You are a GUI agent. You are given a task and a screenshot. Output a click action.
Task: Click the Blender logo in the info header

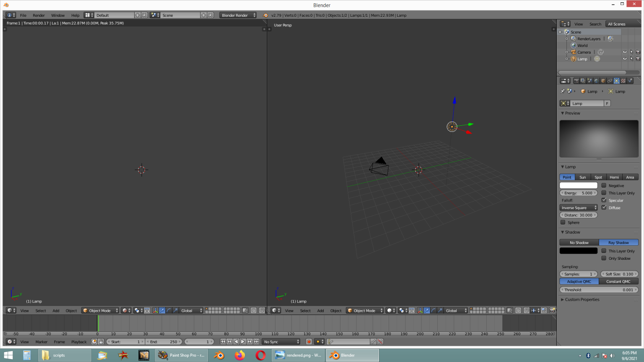click(265, 16)
